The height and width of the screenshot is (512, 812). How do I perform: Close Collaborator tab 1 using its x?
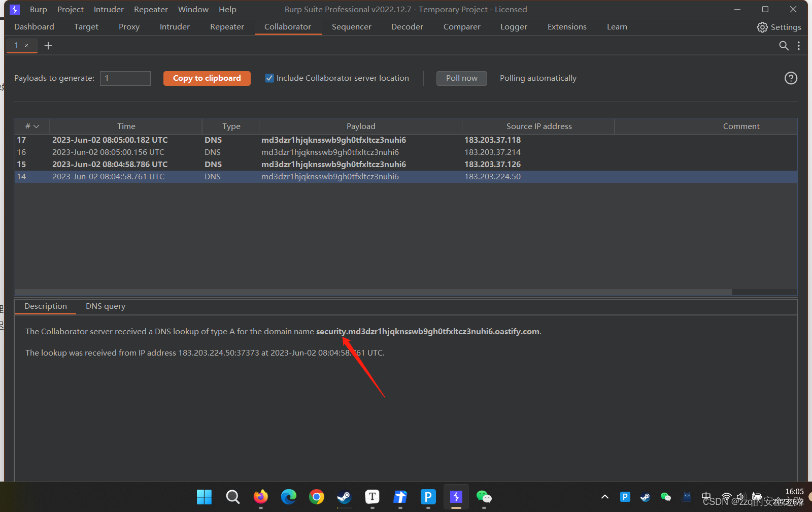pos(26,46)
